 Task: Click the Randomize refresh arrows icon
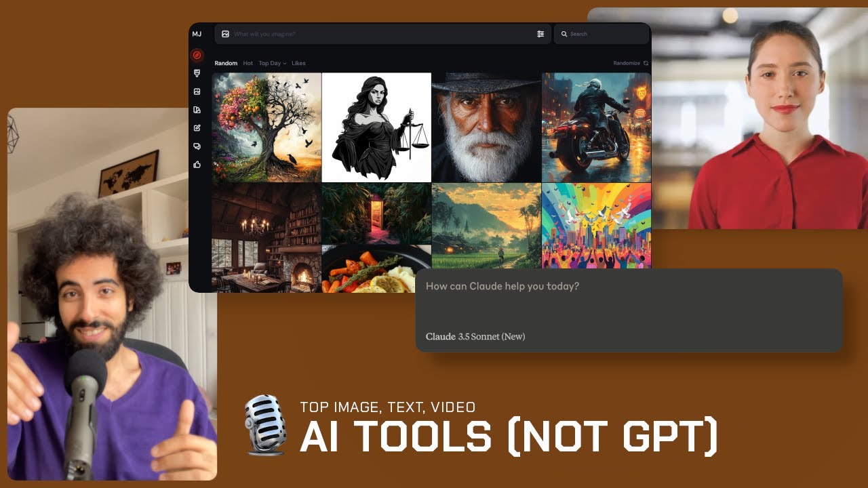click(646, 63)
